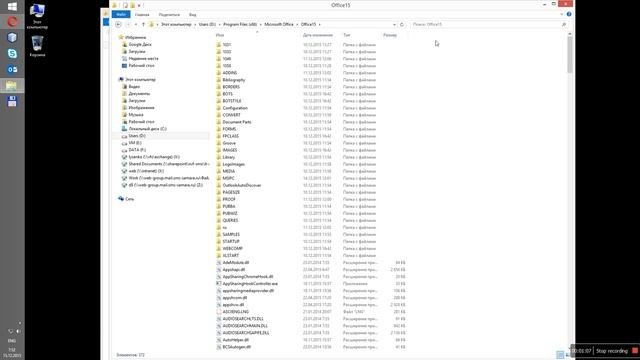This screenshot has width=640, height=360.
Task: Open the Вид ribbon tab
Action: point(193,15)
